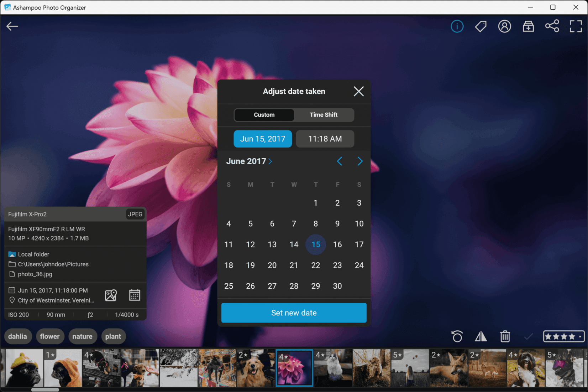Image resolution: width=588 pixels, height=392 pixels.
Task: Open the tag editor icon
Action: tap(481, 26)
